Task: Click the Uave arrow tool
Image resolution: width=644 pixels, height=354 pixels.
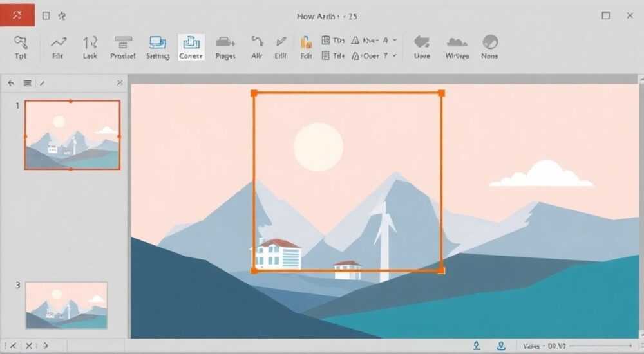Action: point(422,48)
